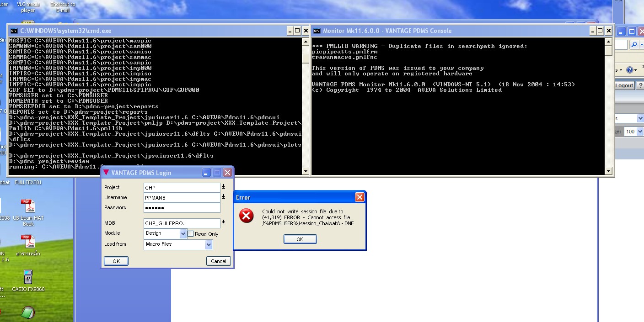Maximize the background browser window

[x=631, y=32]
